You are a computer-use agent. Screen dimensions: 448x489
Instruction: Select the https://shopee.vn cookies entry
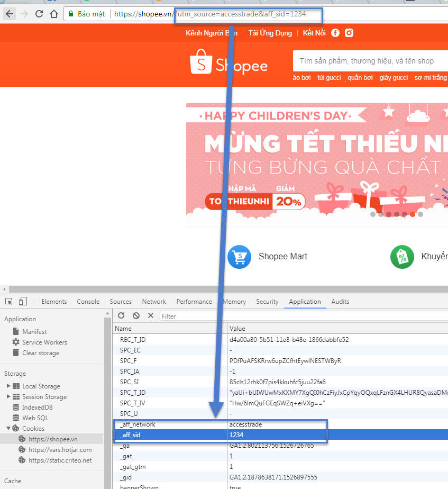click(x=52, y=439)
